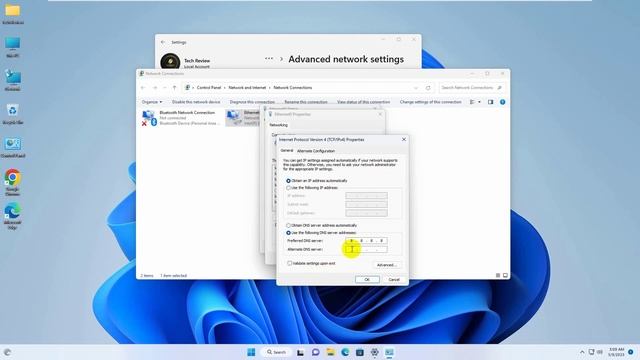Click 'Network and Internet' in breadcrumb
Screen dimensions: 640x360
pyautogui.click(x=247, y=88)
